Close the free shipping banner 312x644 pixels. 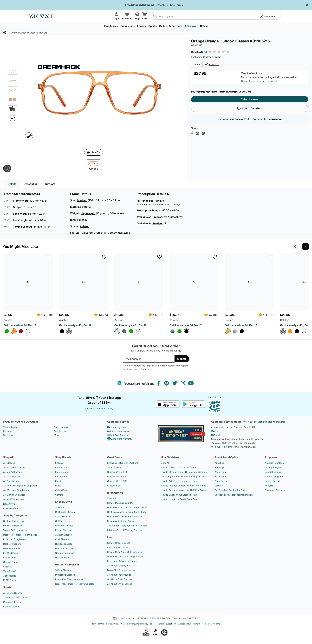click(x=307, y=5)
